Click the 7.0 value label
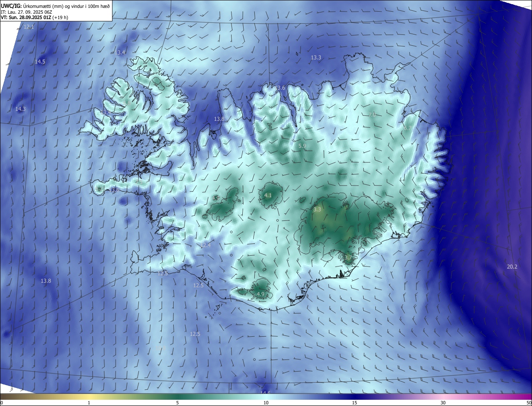The image size is (532, 406). pyautogui.click(x=372, y=115)
